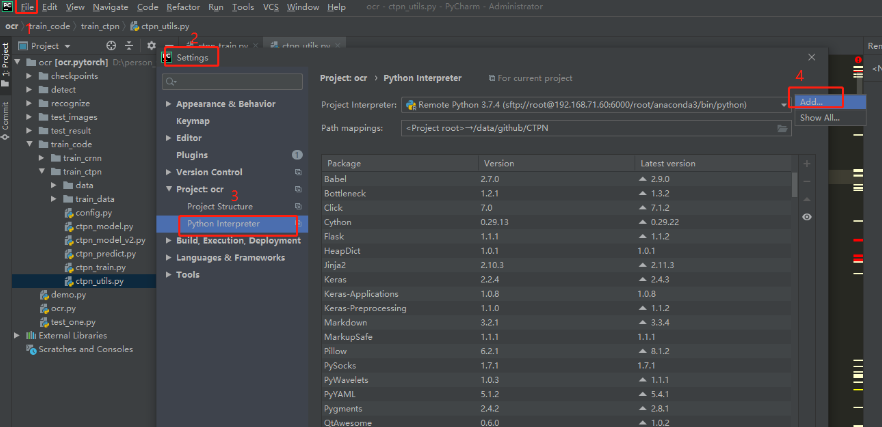Open the 1: Project side tab
This screenshot has height=427, width=882.
click(6, 64)
